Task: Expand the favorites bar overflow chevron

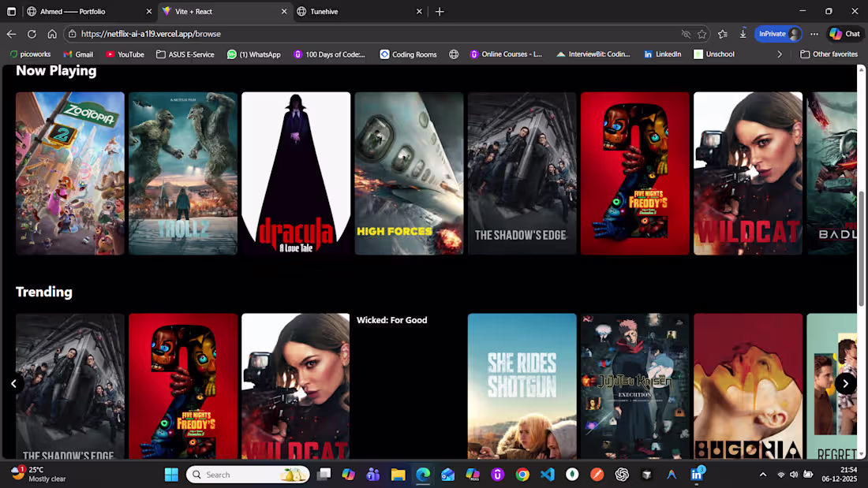Action: click(x=780, y=54)
